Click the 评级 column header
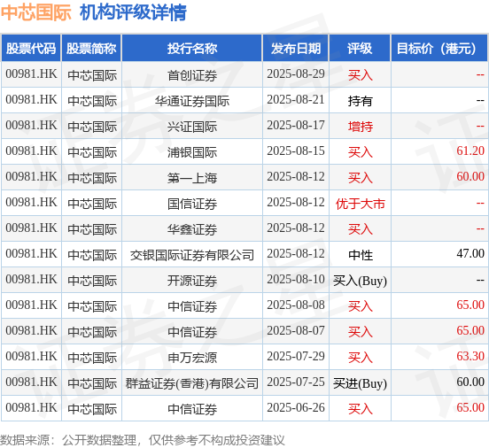489x448 pixels. pos(360,49)
